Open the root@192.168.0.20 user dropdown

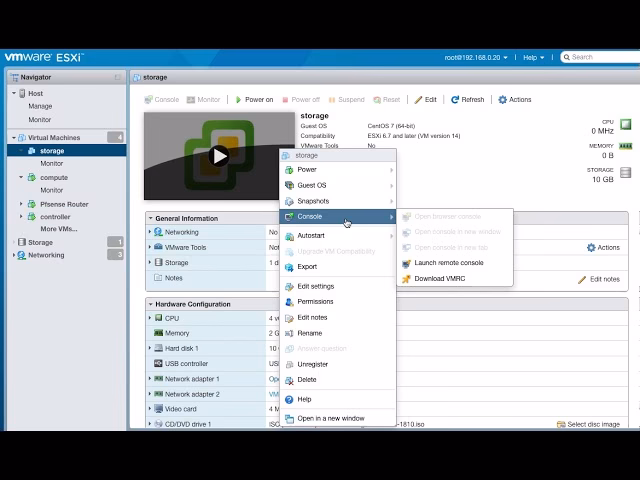click(x=480, y=57)
